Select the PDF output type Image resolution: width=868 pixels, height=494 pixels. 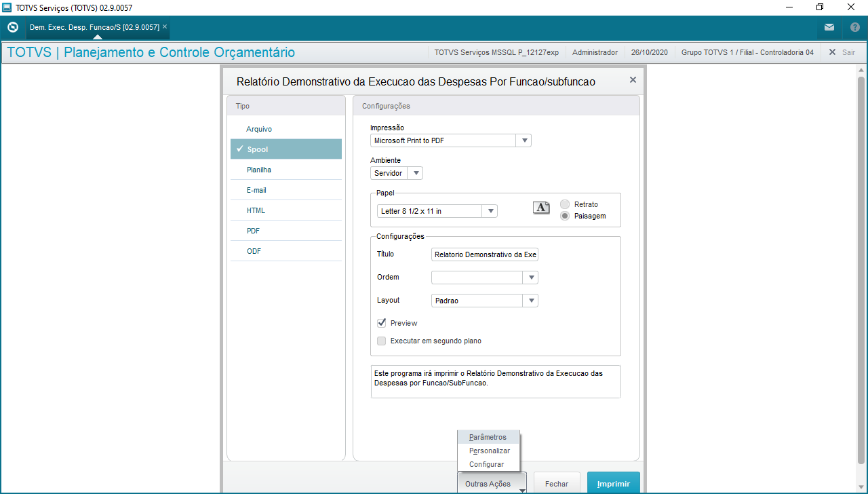(x=286, y=231)
